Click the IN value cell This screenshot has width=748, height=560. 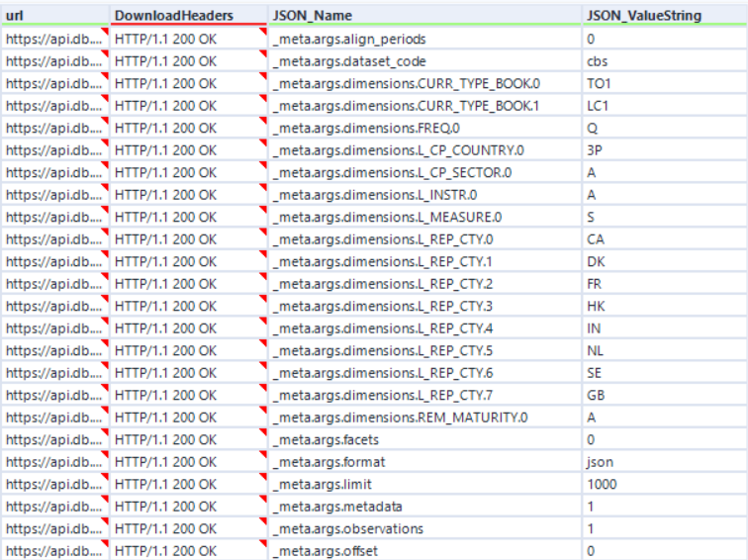click(666, 328)
